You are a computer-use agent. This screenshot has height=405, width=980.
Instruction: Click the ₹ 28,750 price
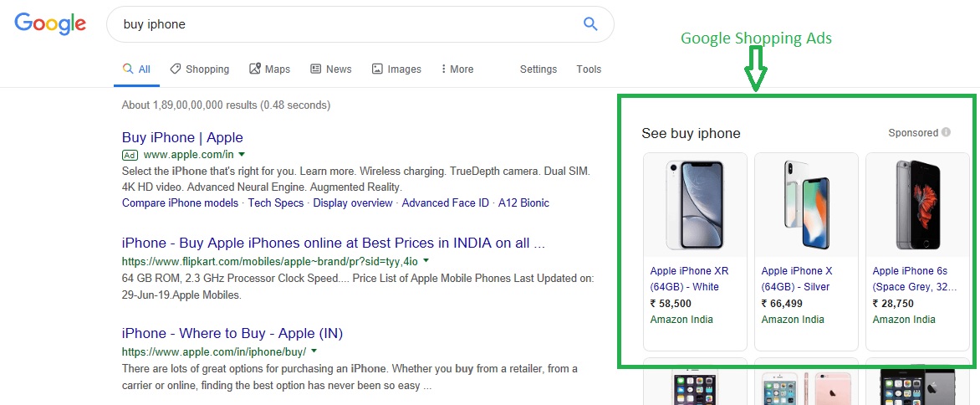coord(893,304)
